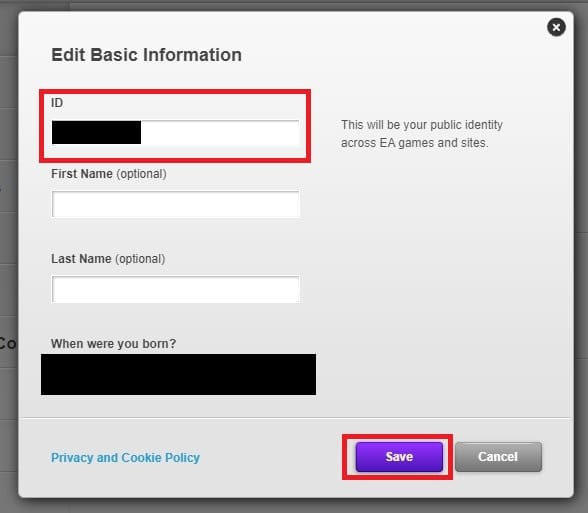This screenshot has width=588, height=513.
Task: Click the Edit Basic Information heading
Action: (x=146, y=55)
